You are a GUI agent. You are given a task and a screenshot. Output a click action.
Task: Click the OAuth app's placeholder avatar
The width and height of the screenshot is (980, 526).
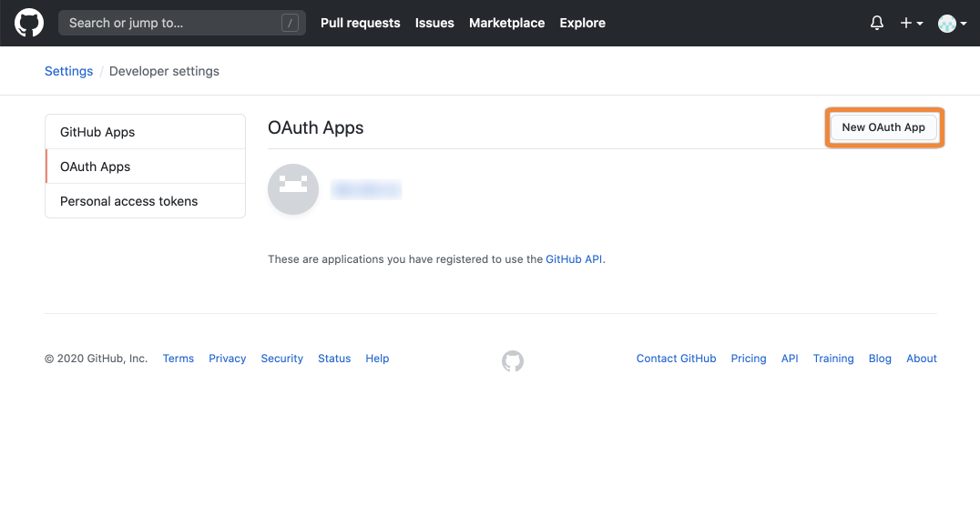coord(292,189)
